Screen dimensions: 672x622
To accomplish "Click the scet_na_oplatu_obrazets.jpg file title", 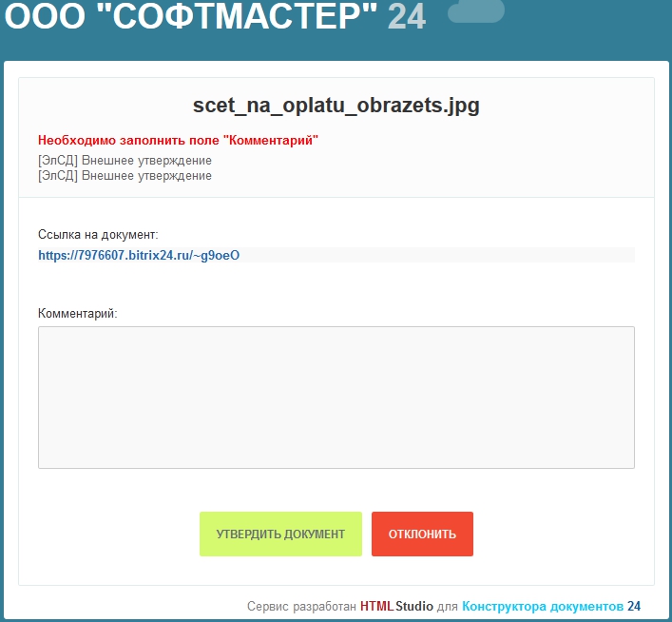I will click(x=336, y=106).
